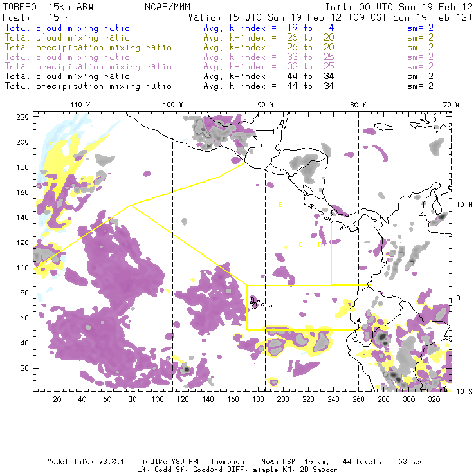The height and width of the screenshot is (476, 476).
Task: Select the "90 W" longitude label
Action: [x=266, y=105]
